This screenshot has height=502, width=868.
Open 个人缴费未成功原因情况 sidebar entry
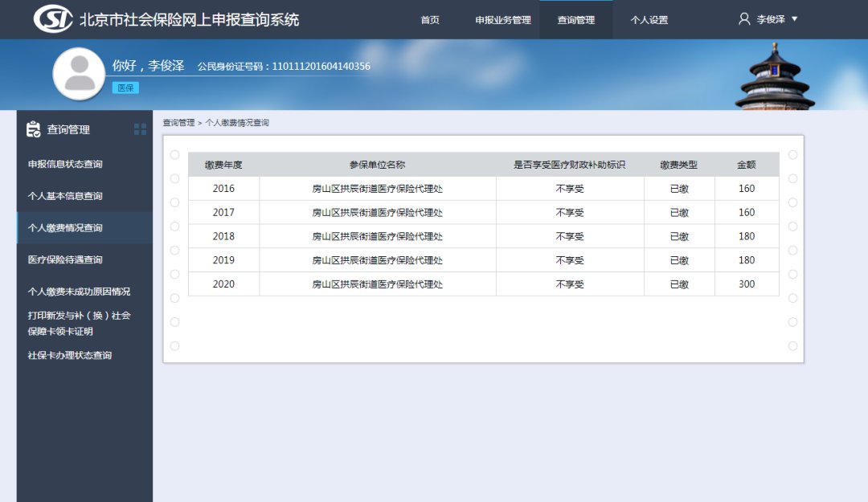pos(79,292)
